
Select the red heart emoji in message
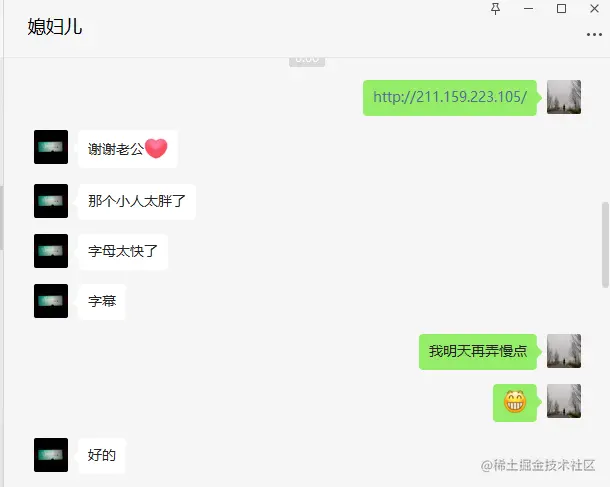click(156, 148)
